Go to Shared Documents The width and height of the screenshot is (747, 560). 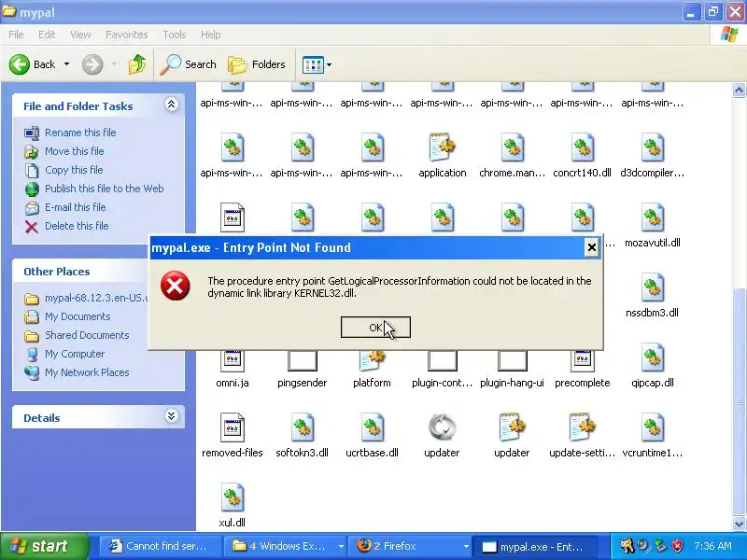pyautogui.click(x=87, y=335)
